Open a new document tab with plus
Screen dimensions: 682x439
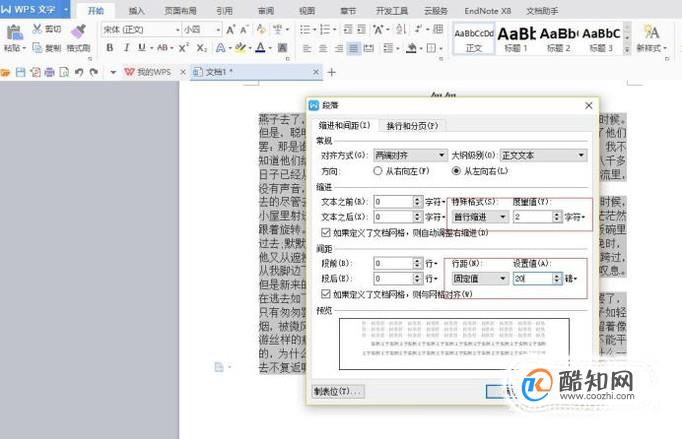pos(331,72)
